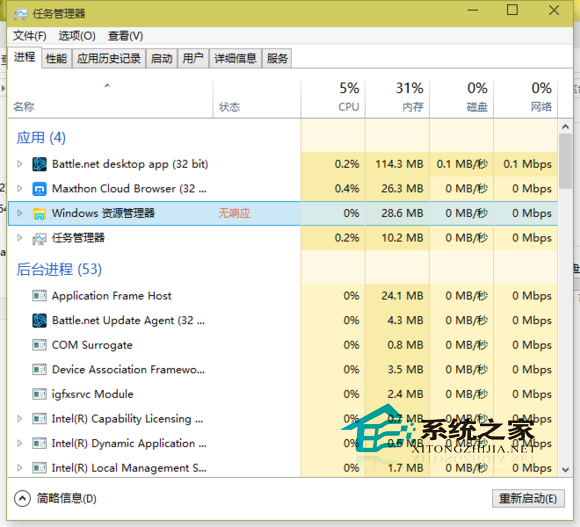
Task: Click the igfxsrvc Module icon
Action: coord(40,394)
